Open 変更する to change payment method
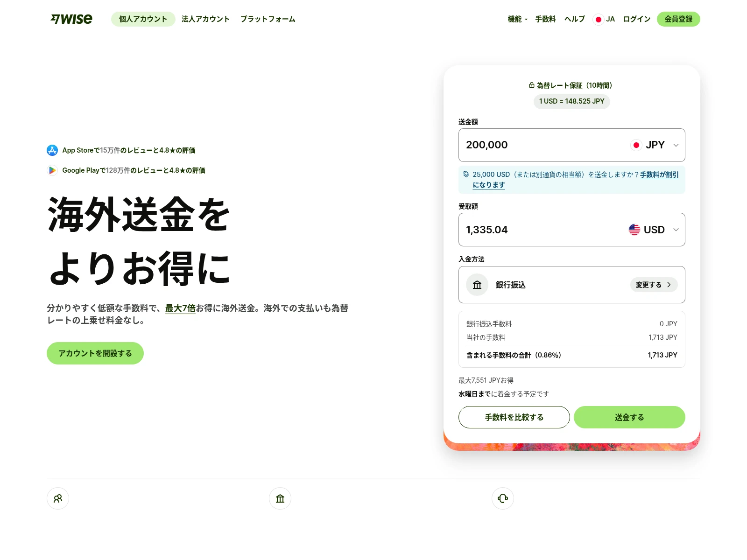The width and height of the screenshot is (747, 560). 653,285
